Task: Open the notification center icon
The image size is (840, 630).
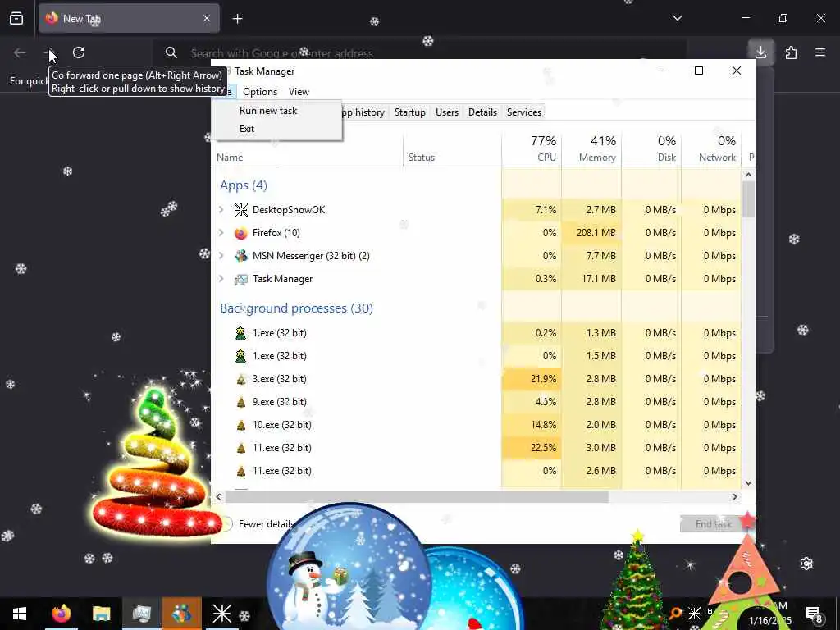Action: coord(814,614)
